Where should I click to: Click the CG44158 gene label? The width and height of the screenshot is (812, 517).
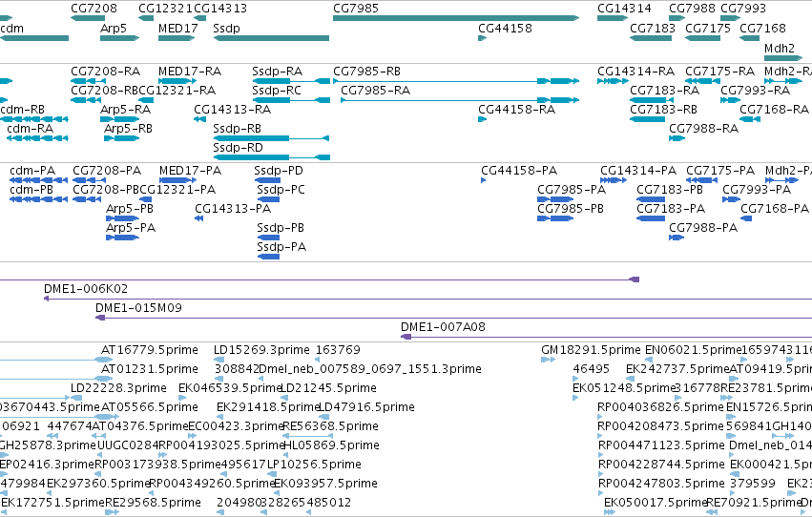pyautogui.click(x=505, y=28)
